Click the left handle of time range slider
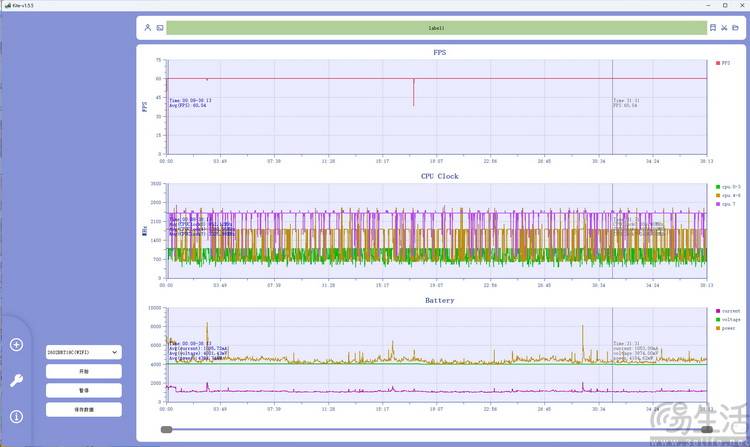750x447 pixels. pos(167,430)
